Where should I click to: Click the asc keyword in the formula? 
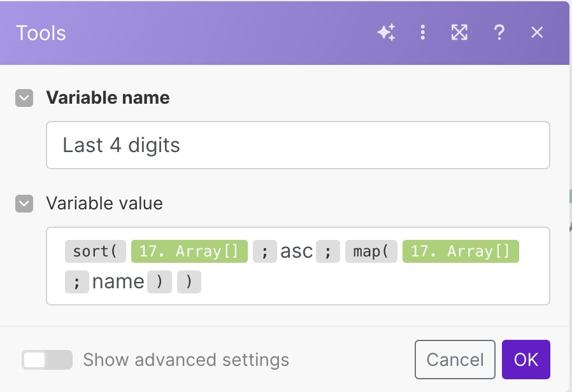[x=296, y=251]
